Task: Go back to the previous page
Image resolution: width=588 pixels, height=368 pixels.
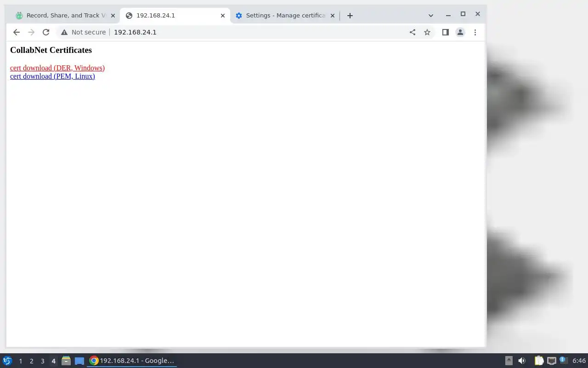Action: (x=17, y=32)
